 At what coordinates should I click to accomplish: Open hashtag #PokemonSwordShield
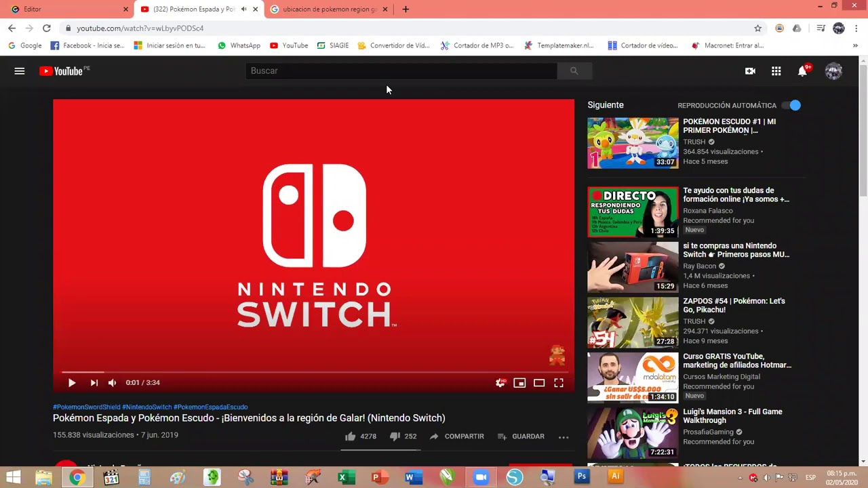click(87, 407)
